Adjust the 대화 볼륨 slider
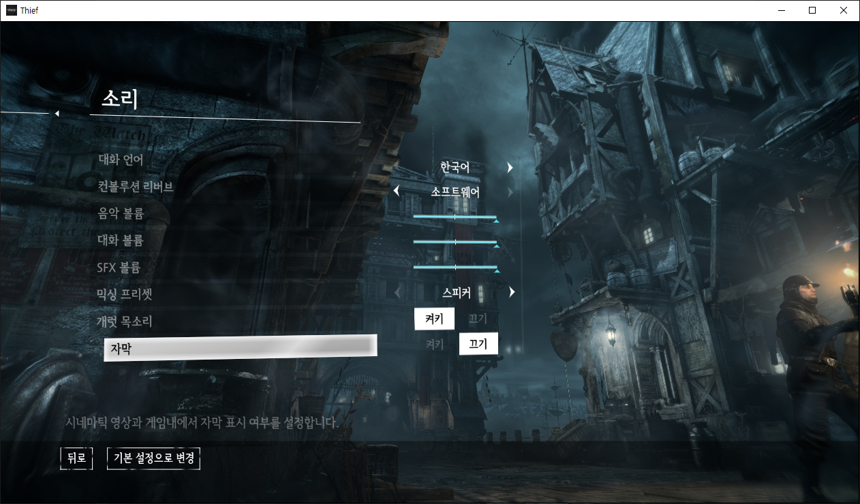The width and height of the screenshot is (860, 504). [455, 242]
